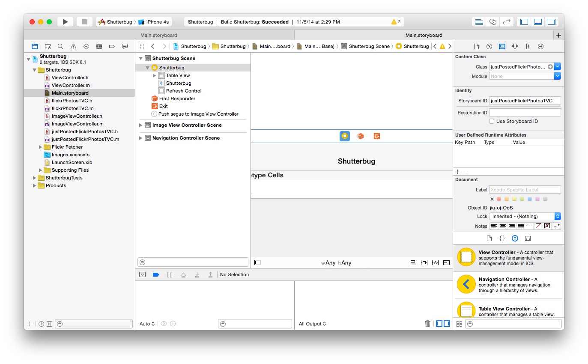588x364 pixels.
Task: Select the First Responder cube on the canvas
Action: 361,136
